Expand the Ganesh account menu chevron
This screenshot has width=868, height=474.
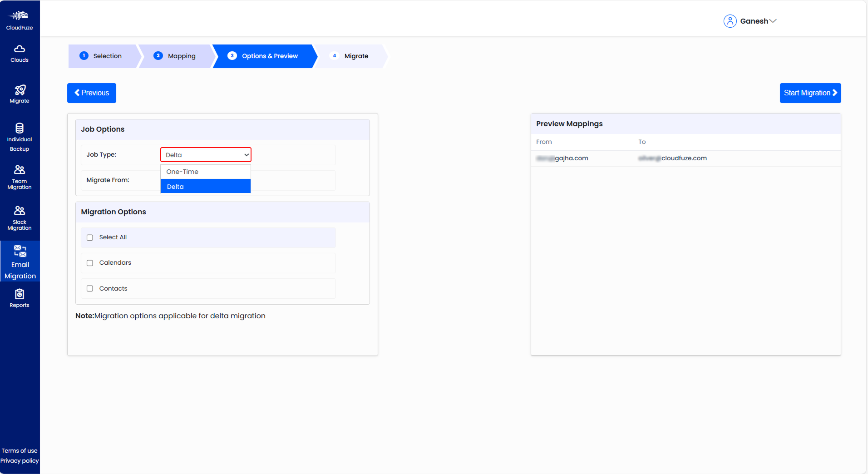[x=773, y=21]
